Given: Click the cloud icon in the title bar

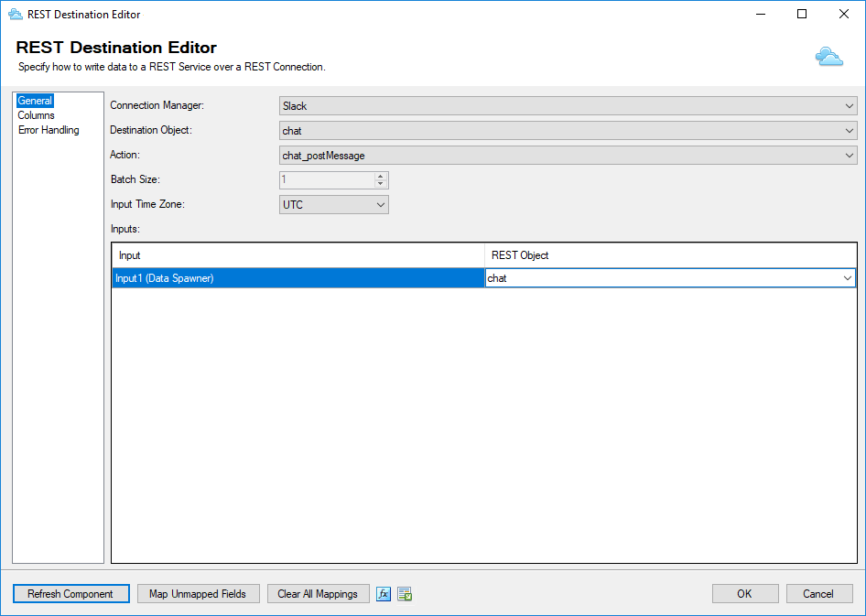Looking at the screenshot, I should tap(15, 15).
